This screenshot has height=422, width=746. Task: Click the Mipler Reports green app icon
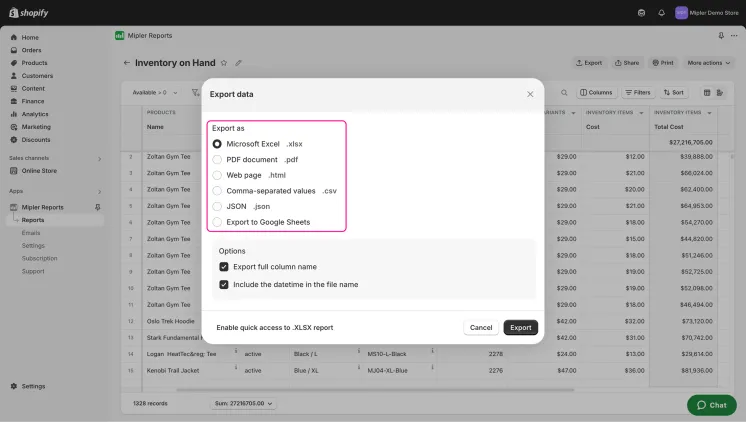(x=119, y=36)
